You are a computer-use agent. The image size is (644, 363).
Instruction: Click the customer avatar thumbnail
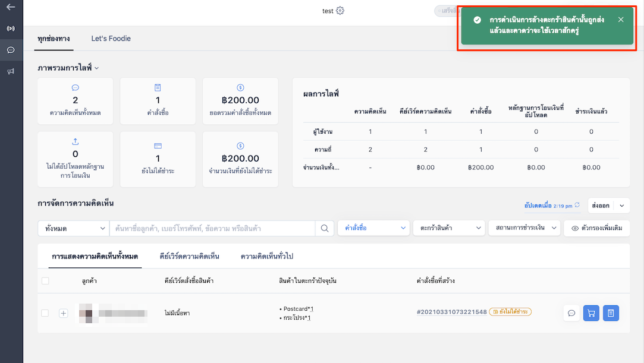[86, 313]
